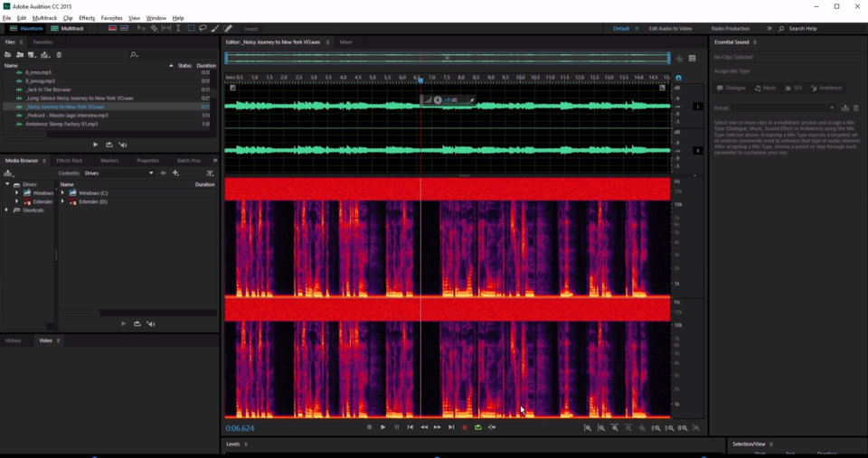Toggle Loop Playback in transport bar
Viewport: 868px width, 458px height.
[478, 427]
